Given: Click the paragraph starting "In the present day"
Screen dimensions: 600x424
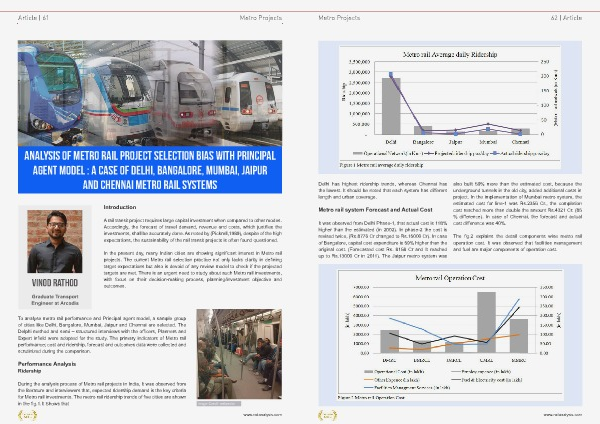Looking at the screenshot, I should pos(192,269).
